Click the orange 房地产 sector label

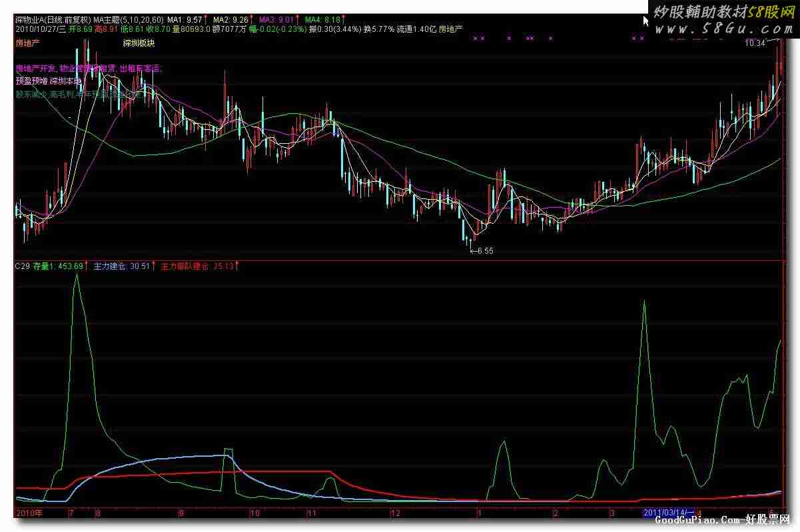pos(27,43)
